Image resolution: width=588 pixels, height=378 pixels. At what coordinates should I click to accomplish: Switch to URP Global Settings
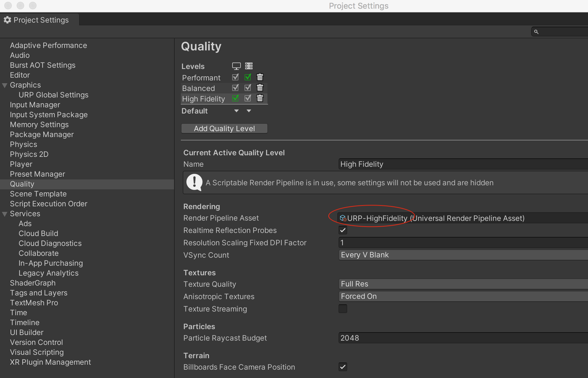click(x=53, y=95)
